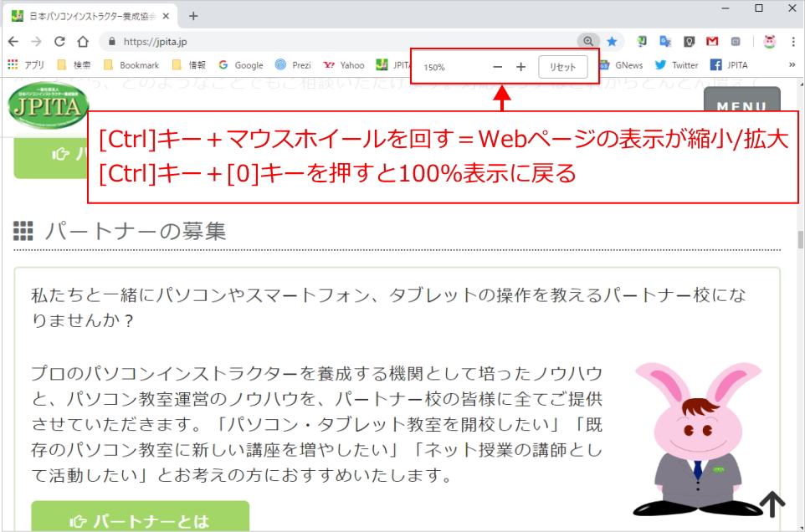Click the パートナーとは green button
Viewport: 805px width, 532px height.
coord(141,521)
